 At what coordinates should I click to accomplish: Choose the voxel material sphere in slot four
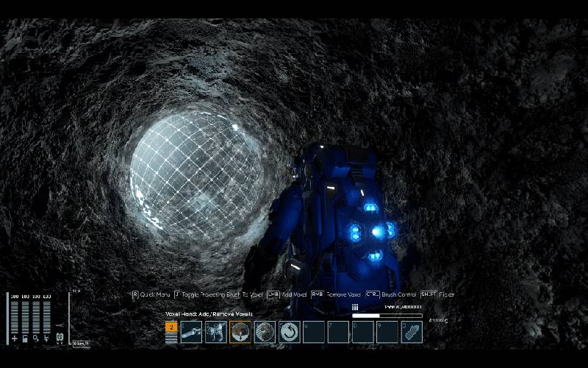(x=265, y=332)
